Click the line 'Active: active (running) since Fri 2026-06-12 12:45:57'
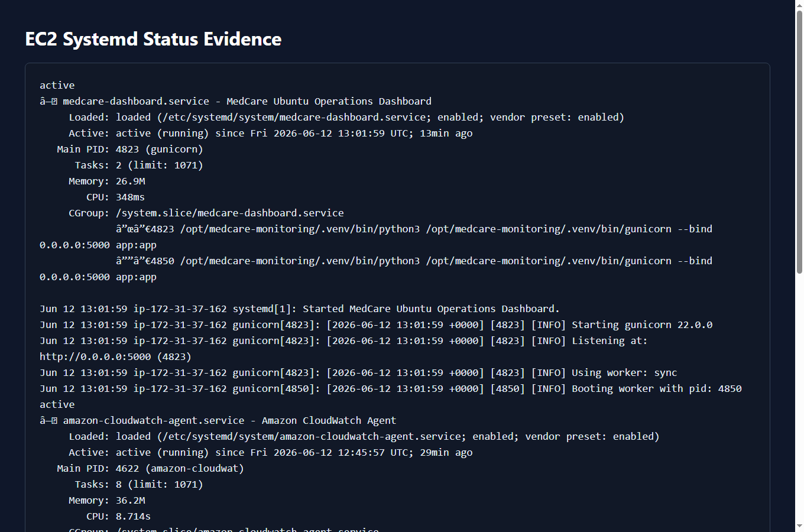Screen dimensions: 804x532 pos(271,452)
